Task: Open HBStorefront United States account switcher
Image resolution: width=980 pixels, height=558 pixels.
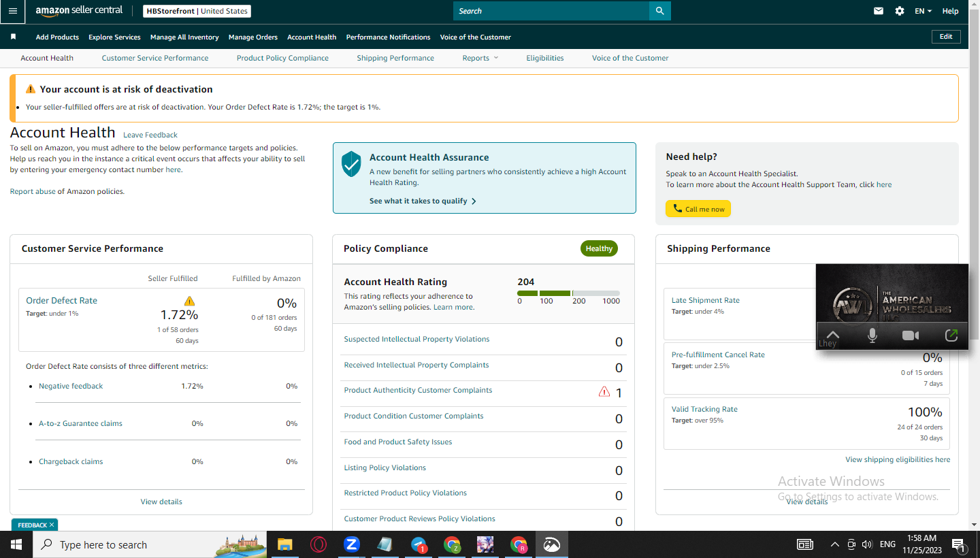Action: pos(197,11)
